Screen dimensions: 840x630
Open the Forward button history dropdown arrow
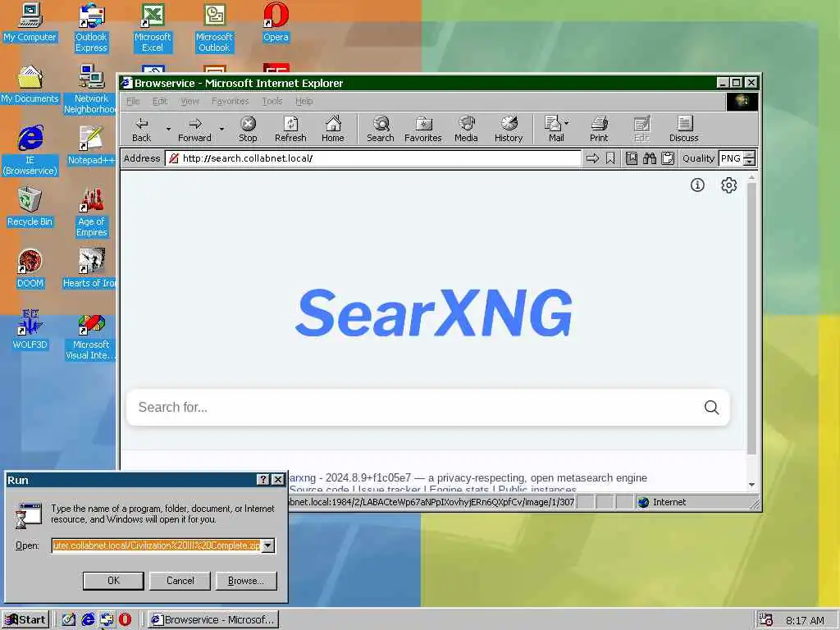point(221,129)
